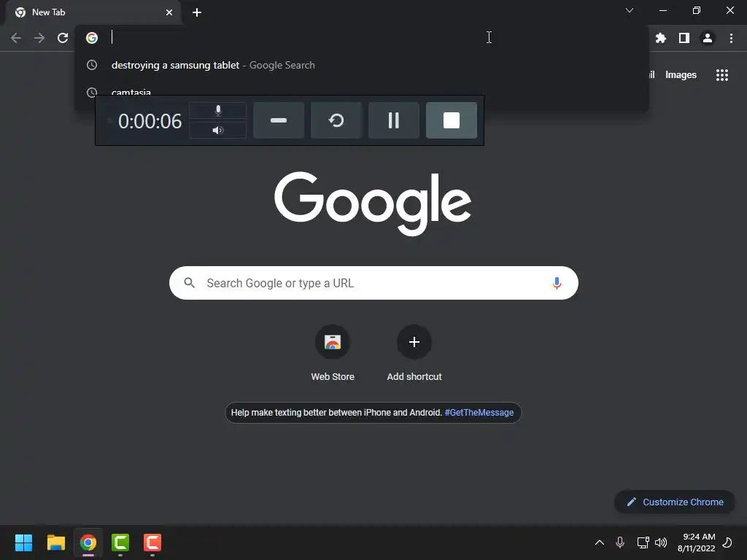This screenshot has height=560, width=747.
Task: Open the red Camtasia recorder taskbar icon
Action: click(x=152, y=542)
